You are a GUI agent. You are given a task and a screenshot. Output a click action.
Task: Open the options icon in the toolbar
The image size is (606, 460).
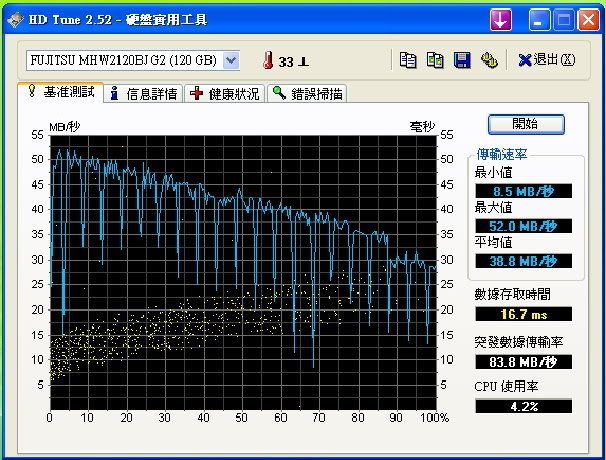489,61
